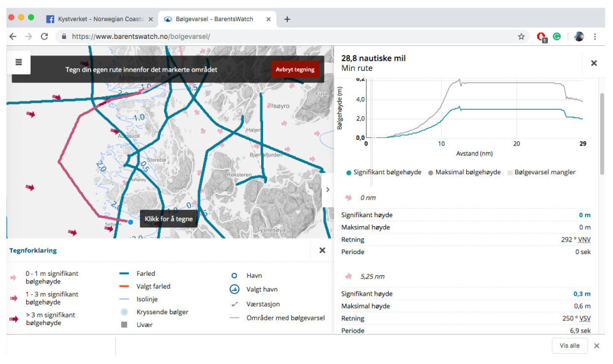Screen dimensions: 613x364
Task: Click the VSV direction abbreviation
Action: click(x=585, y=318)
